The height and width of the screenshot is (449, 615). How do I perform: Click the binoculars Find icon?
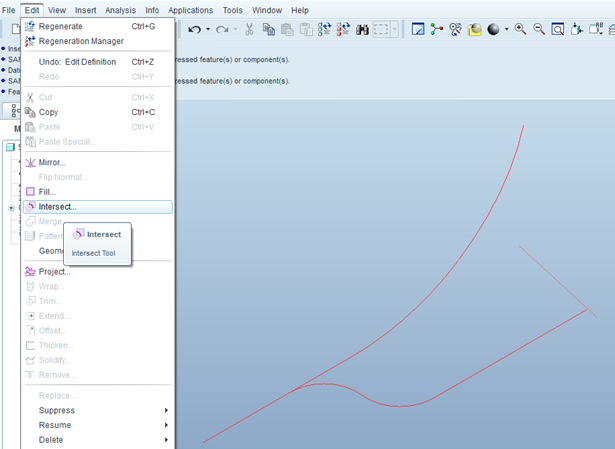point(362,29)
